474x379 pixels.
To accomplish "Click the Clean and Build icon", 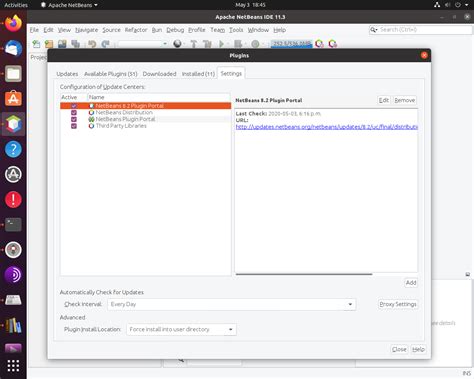I will [207, 44].
